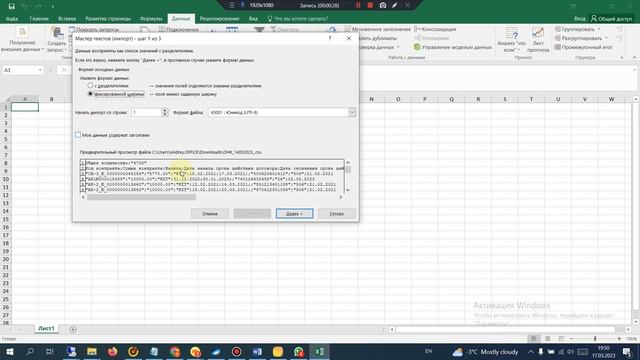Click Flash Fill (Мгновенное заполнение)
The width and height of the screenshot is (640, 360).
(378, 29)
